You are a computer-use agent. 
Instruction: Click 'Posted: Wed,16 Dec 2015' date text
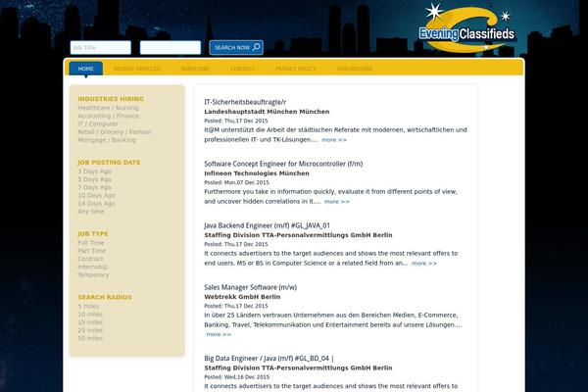point(236,377)
